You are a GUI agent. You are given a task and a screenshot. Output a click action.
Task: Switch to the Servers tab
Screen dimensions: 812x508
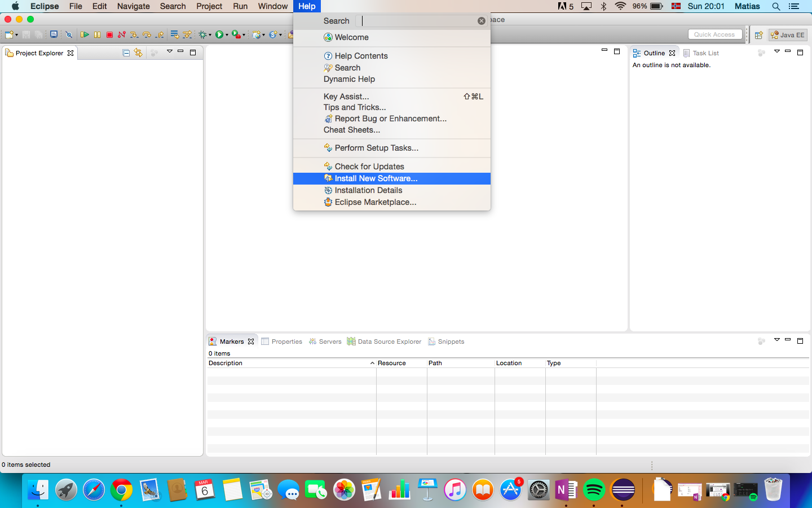click(325, 341)
